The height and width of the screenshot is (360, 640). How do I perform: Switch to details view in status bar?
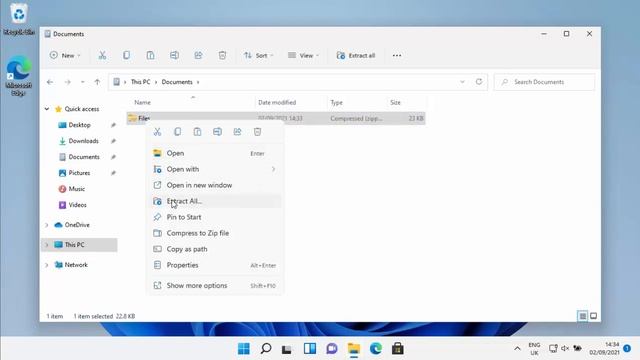(x=582, y=316)
